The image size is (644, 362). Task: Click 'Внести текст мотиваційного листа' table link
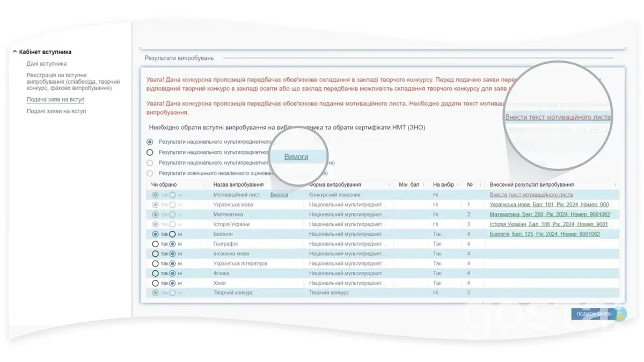point(531,195)
